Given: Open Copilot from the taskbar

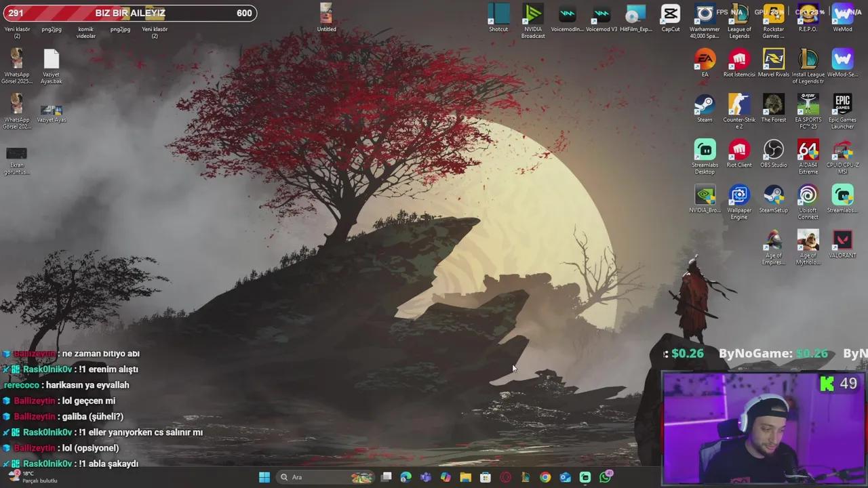Looking at the screenshot, I should [x=446, y=477].
